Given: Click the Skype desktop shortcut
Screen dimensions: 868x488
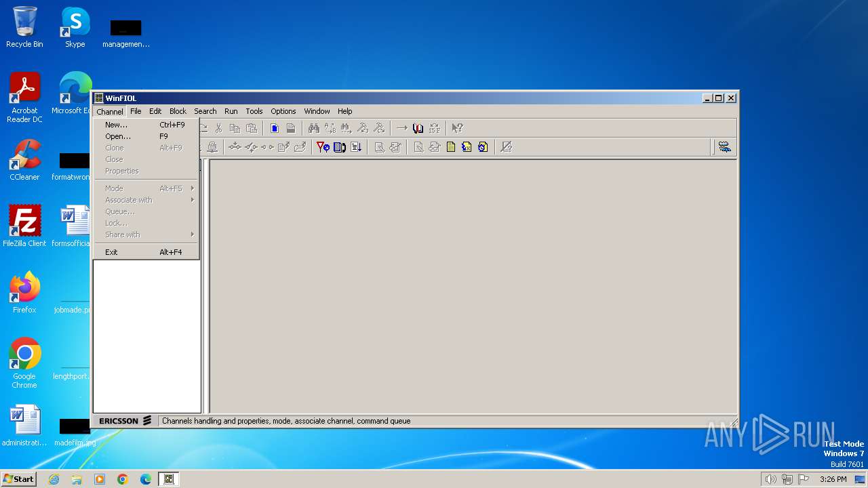Looking at the screenshot, I should [x=75, y=27].
